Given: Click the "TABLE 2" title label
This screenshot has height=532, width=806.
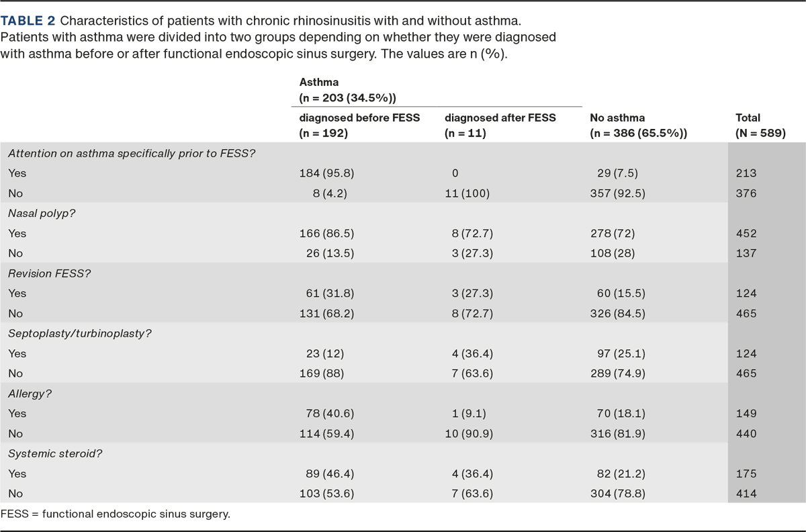Looking at the screenshot, I should (29, 20).
